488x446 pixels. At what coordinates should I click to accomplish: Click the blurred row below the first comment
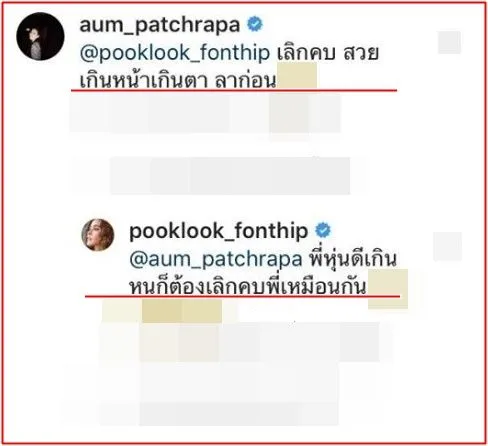(205, 113)
